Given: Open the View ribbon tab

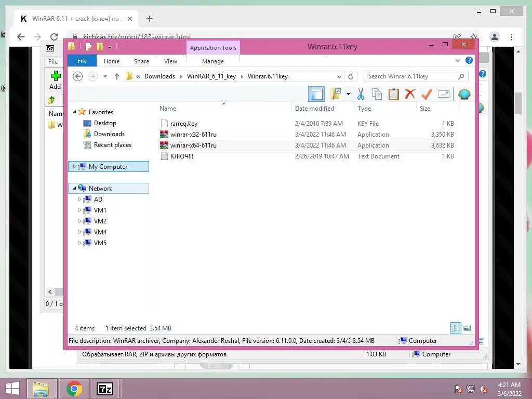Looking at the screenshot, I should point(170,61).
